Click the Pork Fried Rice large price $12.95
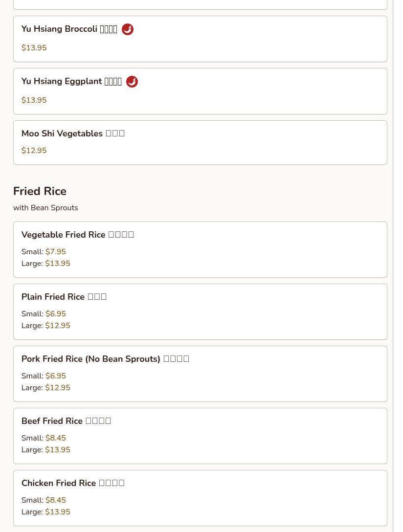Viewport: 403px width, 532px height. click(58, 388)
